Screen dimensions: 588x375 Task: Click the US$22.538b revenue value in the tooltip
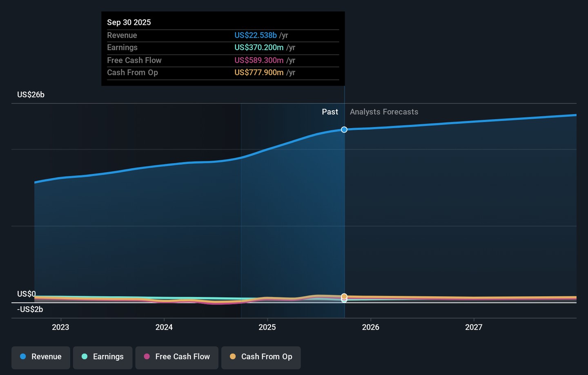pyautogui.click(x=255, y=36)
